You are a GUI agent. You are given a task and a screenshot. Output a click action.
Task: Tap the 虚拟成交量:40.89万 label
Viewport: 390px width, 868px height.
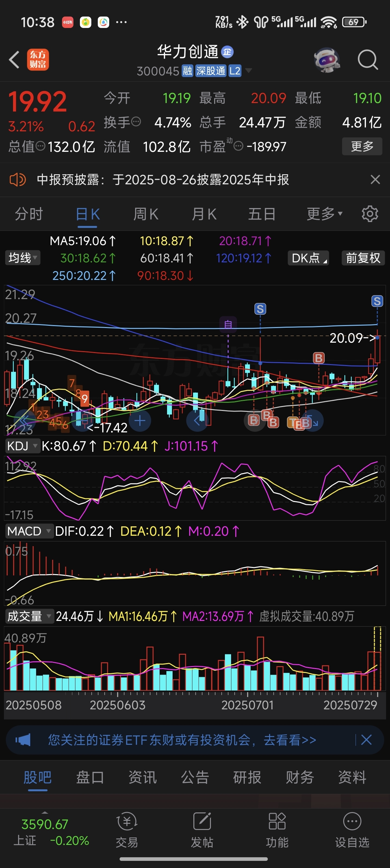pyautogui.click(x=306, y=616)
